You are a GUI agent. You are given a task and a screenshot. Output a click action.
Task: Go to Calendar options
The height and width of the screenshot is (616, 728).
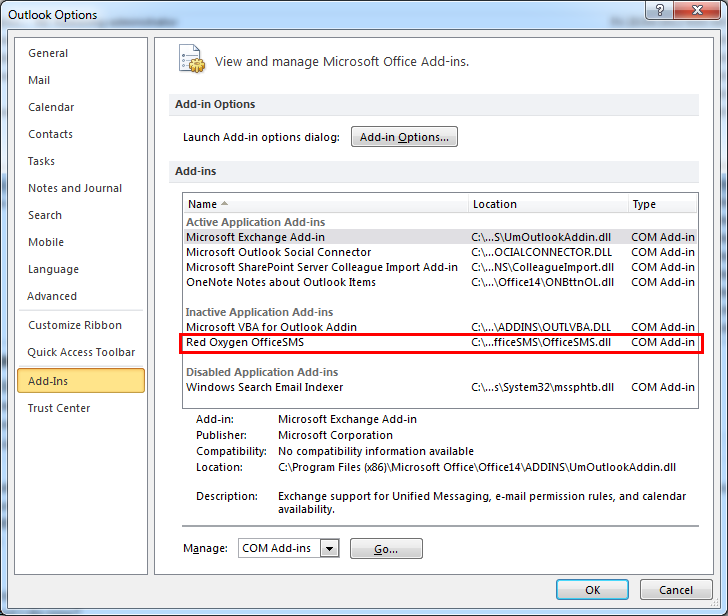pos(51,107)
